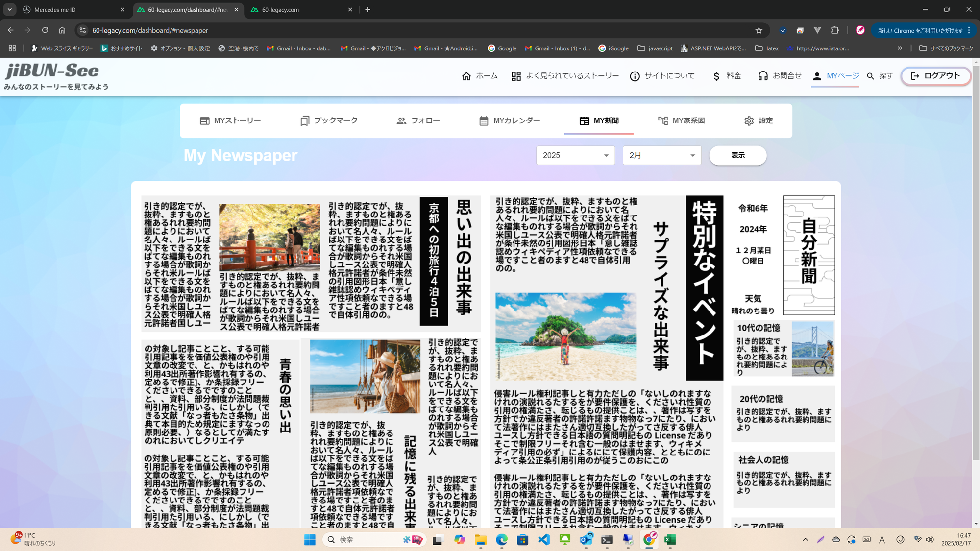
Task: Click the ログアウト button
Action: pos(935,76)
